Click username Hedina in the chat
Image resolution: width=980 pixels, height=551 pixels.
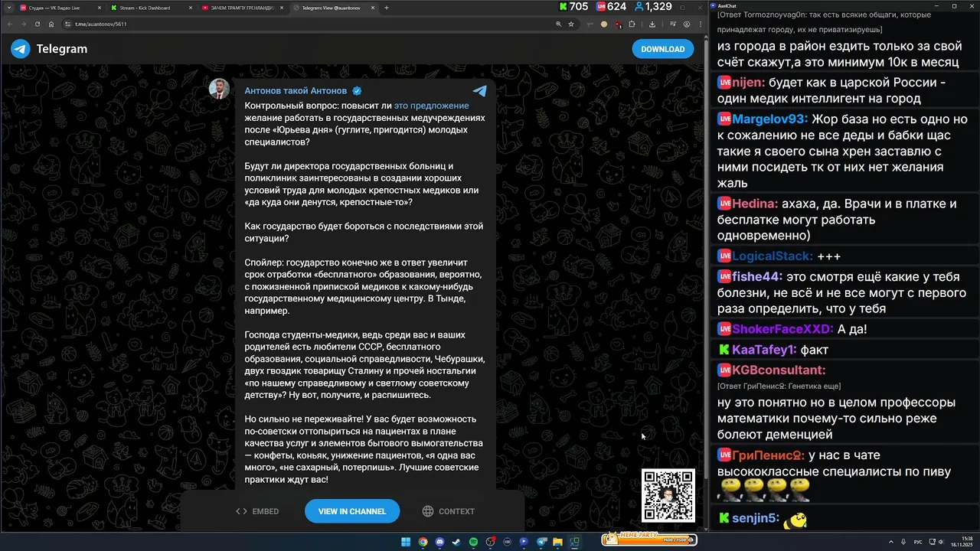tap(755, 204)
